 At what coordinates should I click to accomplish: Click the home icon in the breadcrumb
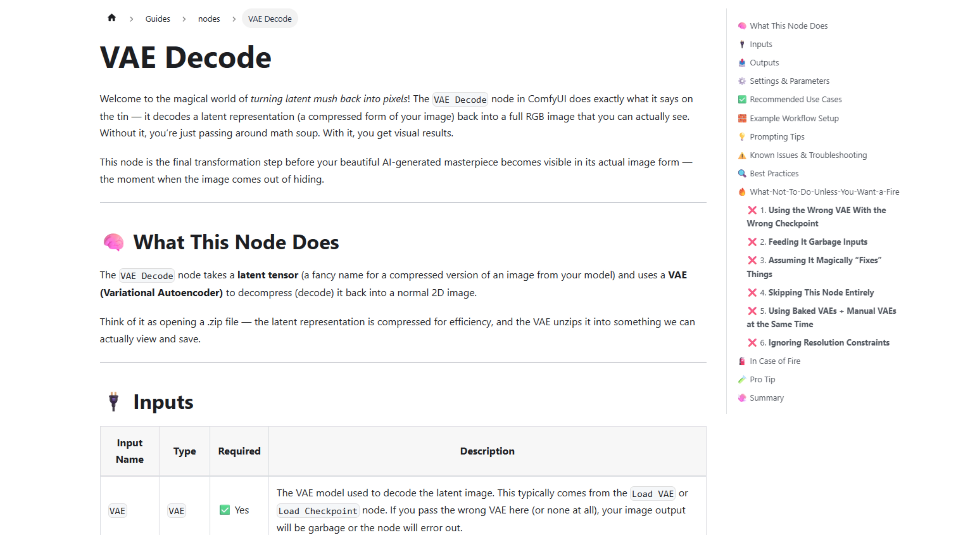tap(112, 18)
